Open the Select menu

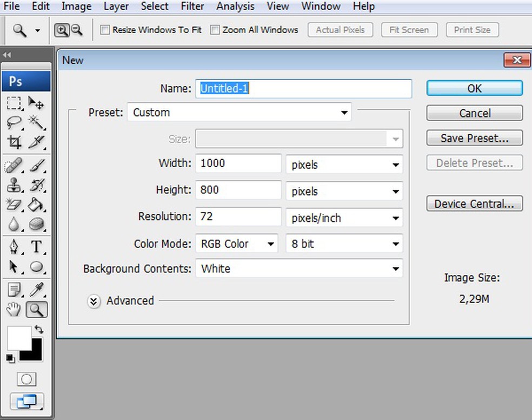tap(155, 6)
